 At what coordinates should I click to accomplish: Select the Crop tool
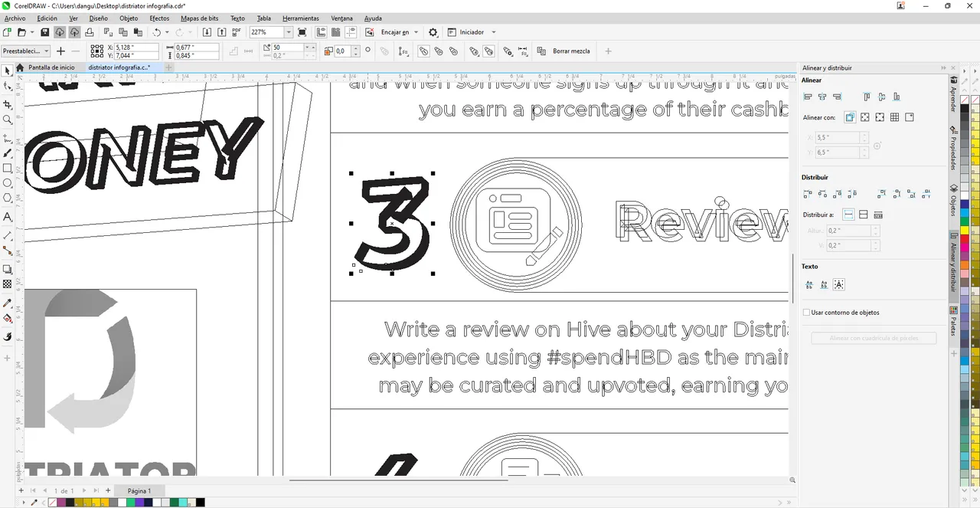point(8,104)
